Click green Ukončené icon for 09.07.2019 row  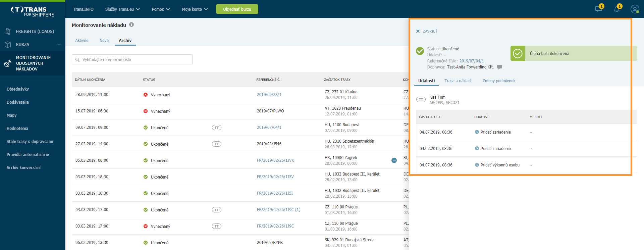[x=146, y=128]
